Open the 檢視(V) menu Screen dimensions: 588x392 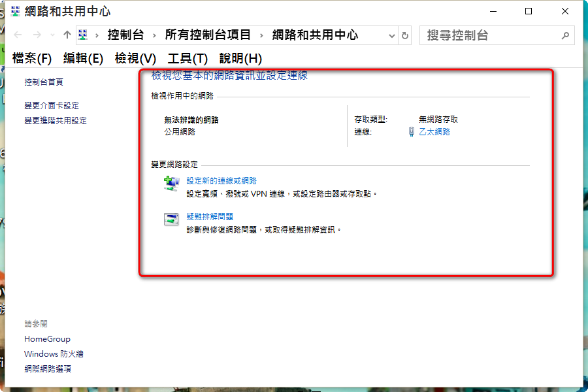(135, 58)
